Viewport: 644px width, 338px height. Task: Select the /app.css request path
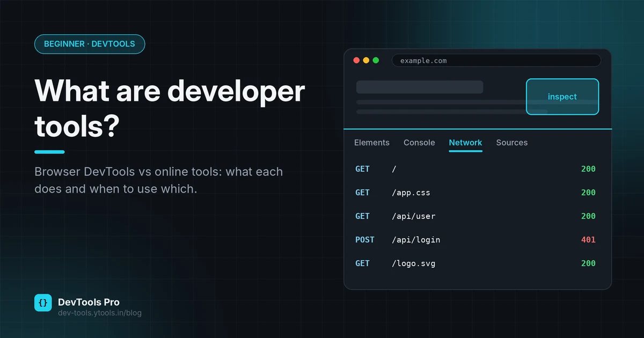(x=411, y=193)
